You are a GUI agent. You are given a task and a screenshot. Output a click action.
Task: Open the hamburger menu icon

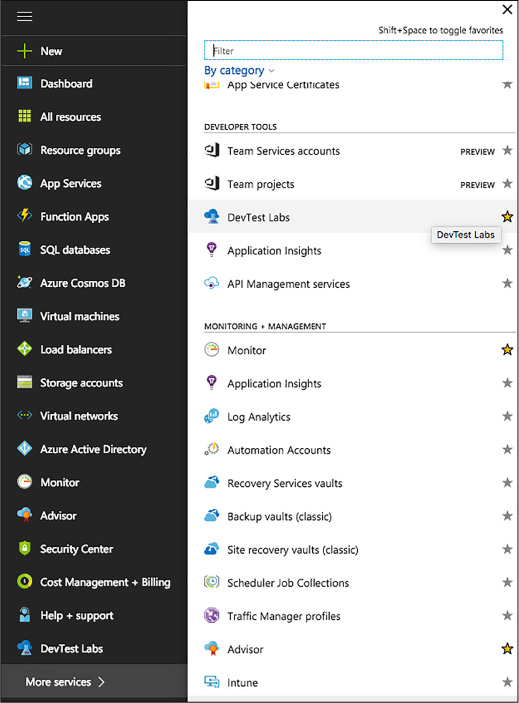pos(24,17)
